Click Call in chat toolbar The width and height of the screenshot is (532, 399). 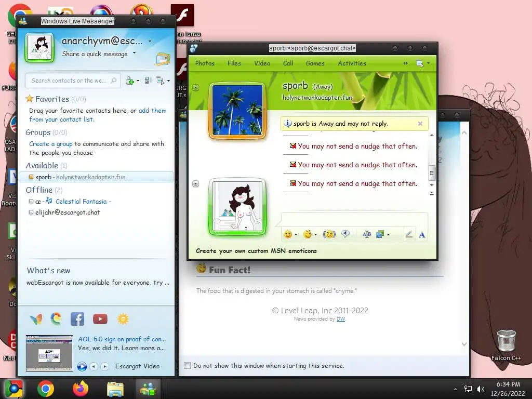[x=288, y=63]
